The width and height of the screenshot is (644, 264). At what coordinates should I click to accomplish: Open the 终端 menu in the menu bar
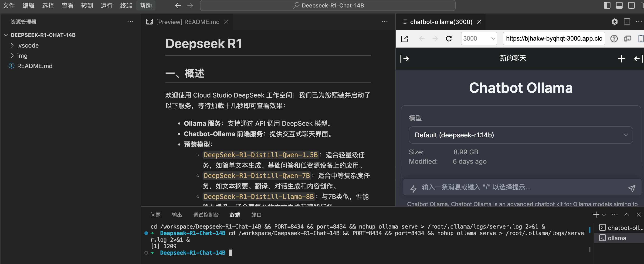126,5
